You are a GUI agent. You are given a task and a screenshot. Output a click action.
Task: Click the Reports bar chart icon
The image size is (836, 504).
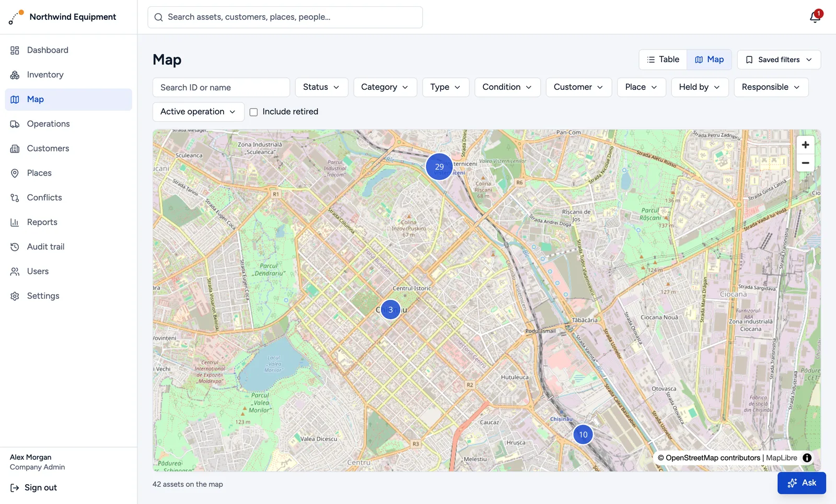coord(15,222)
